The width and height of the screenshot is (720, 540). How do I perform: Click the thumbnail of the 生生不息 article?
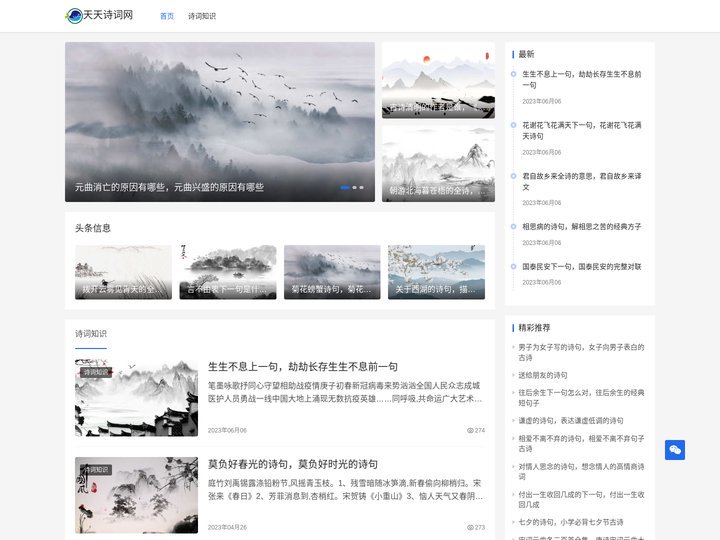click(x=136, y=398)
